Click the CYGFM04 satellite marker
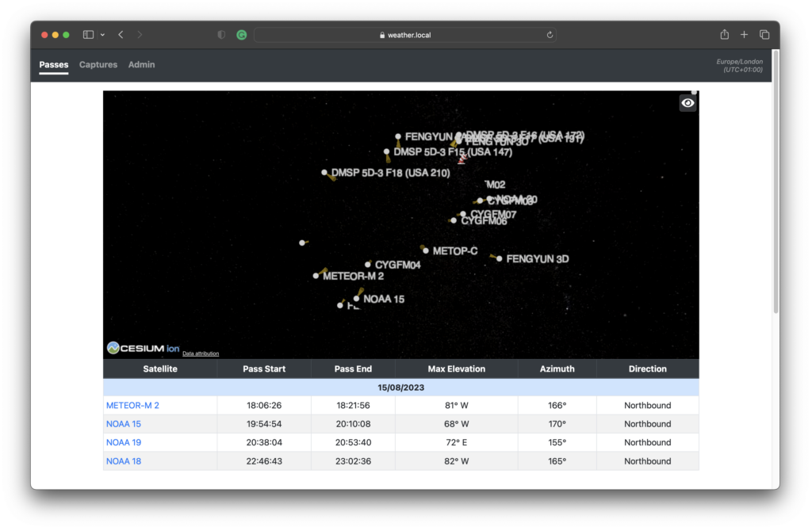 pyautogui.click(x=369, y=263)
